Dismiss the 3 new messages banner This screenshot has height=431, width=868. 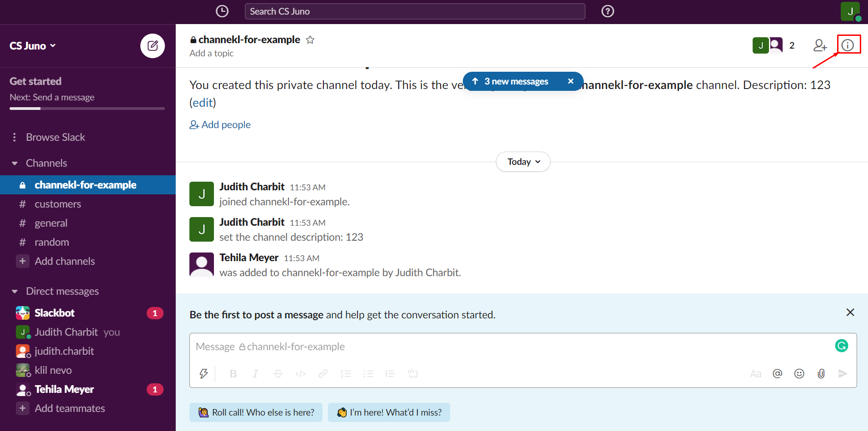pyautogui.click(x=571, y=81)
